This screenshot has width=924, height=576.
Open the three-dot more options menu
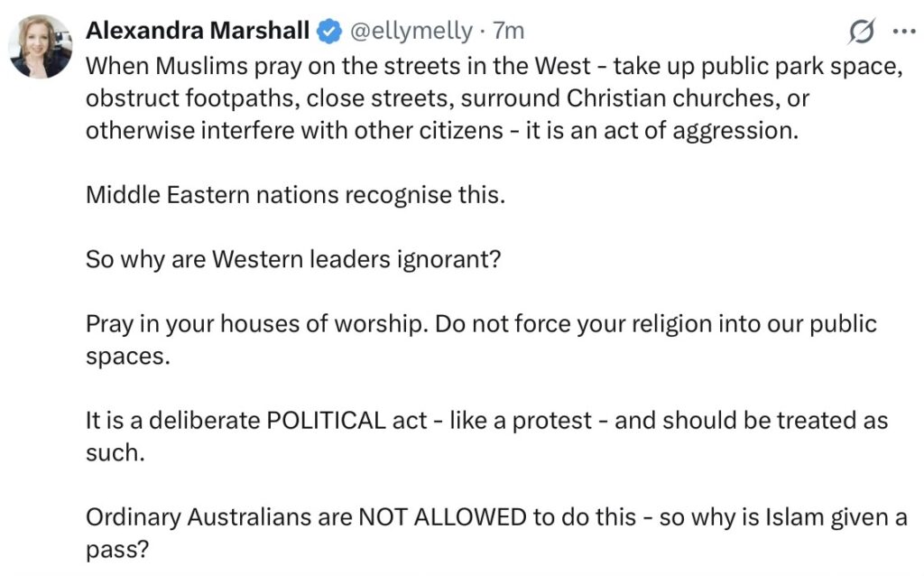pos(902,32)
